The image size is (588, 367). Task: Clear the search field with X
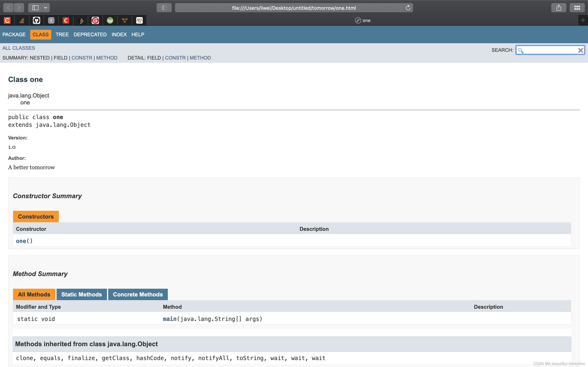click(580, 50)
